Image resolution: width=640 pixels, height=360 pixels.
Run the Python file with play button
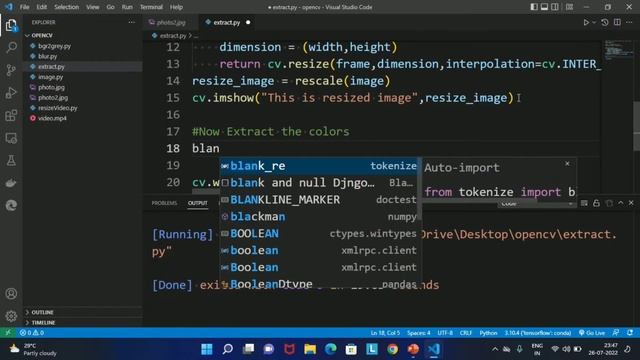coord(586,22)
